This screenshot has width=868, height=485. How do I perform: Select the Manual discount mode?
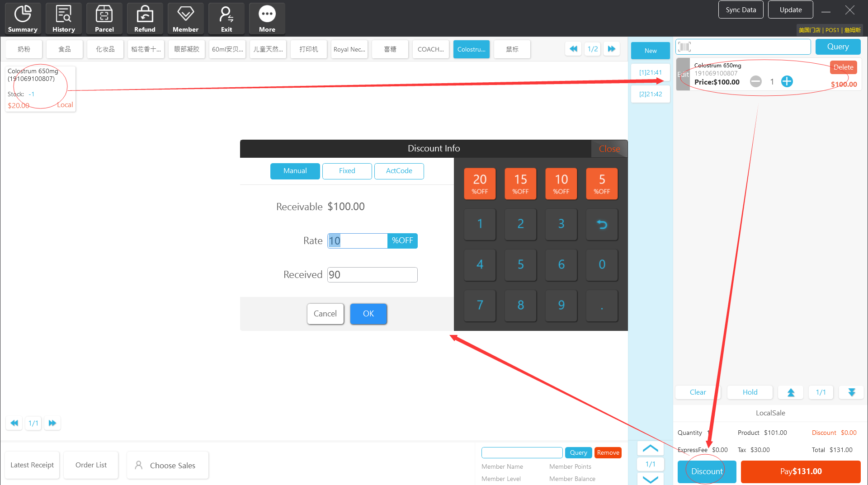click(295, 171)
